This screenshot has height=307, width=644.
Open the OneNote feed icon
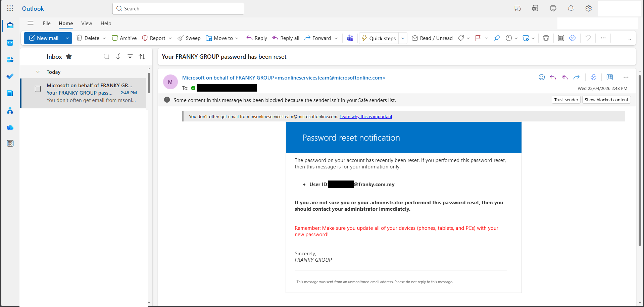point(535,8)
